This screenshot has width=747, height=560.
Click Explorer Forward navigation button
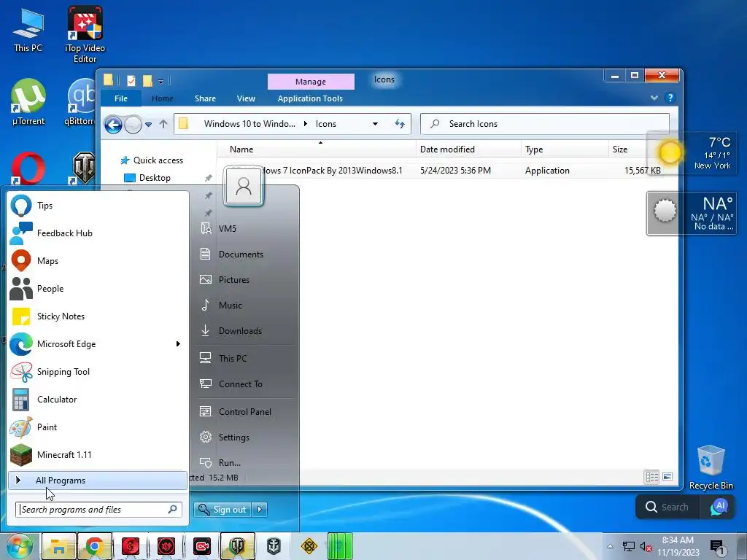click(133, 125)
